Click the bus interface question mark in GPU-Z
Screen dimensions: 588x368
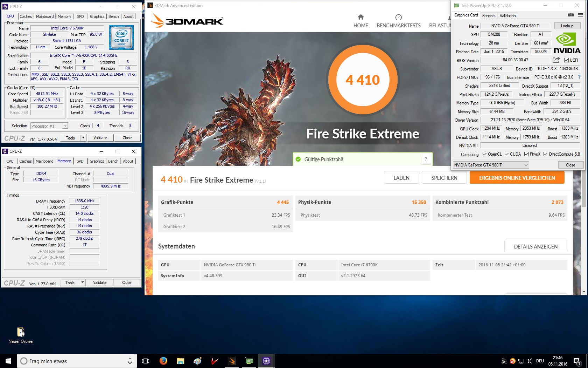[579, 77]
